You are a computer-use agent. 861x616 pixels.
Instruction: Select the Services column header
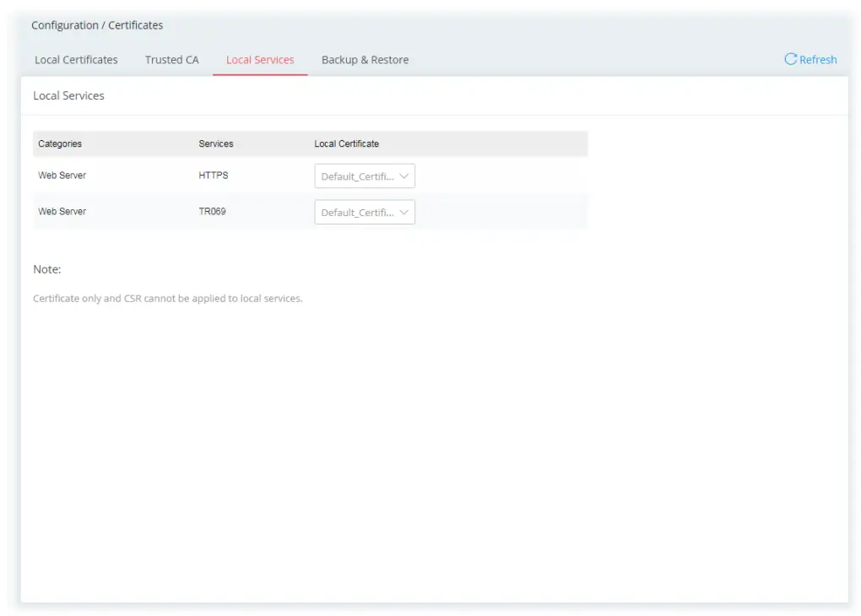click(x=215, y=143)
